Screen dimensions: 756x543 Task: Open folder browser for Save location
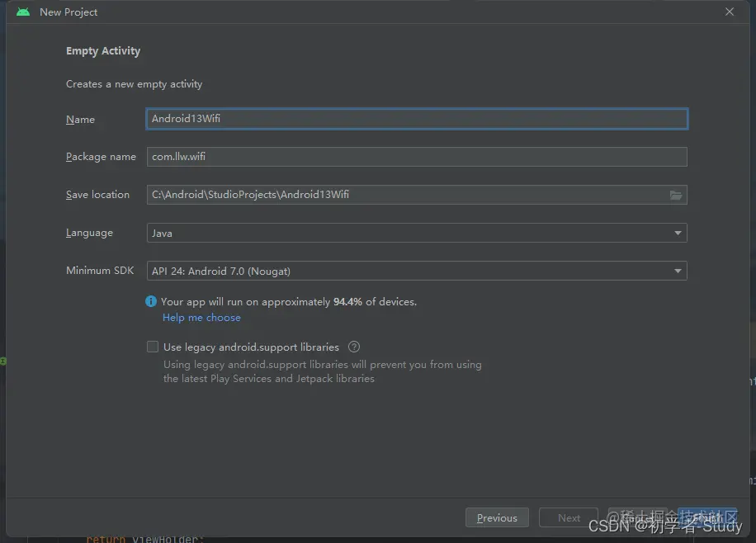676,195
